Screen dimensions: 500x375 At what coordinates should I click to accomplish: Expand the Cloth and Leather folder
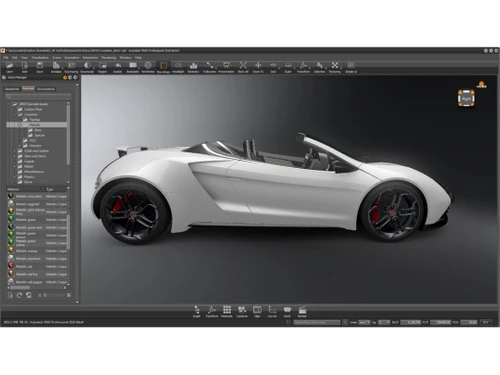tap(15, 151)
